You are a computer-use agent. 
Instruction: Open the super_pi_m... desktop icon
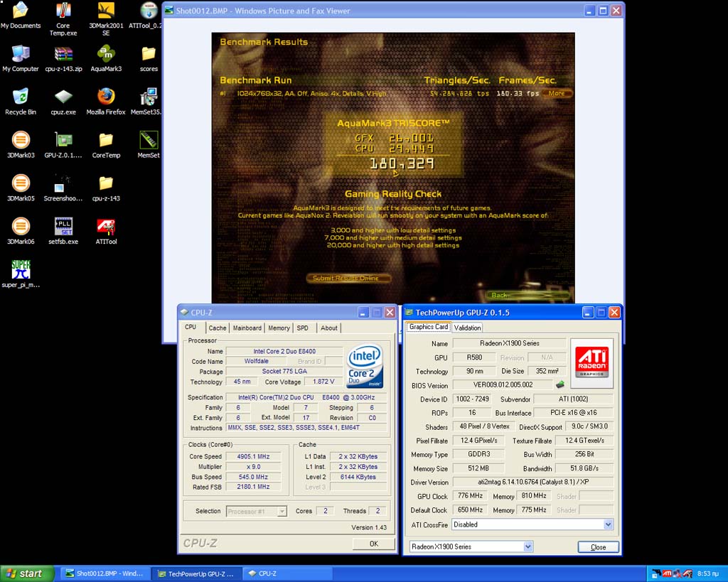(x=21, y=274)
